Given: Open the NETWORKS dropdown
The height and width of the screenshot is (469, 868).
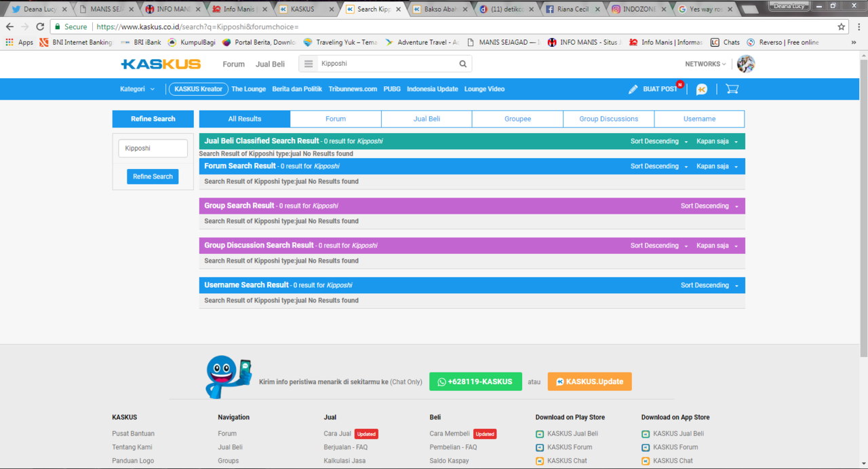Looking at the screenshot, I should (705, 64).
